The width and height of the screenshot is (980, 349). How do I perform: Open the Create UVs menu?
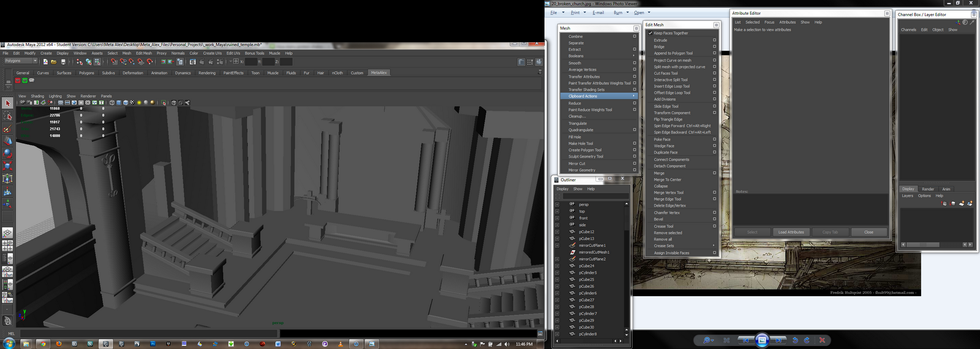coord(213,53)
